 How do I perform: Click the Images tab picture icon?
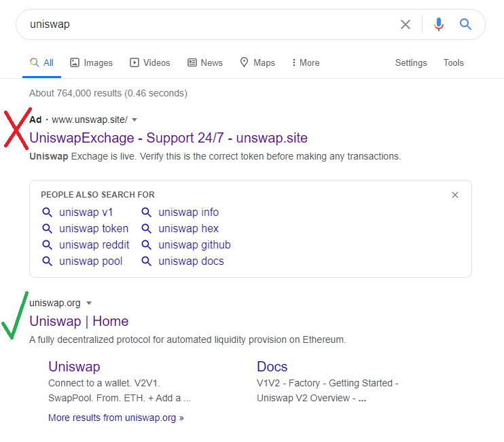coord(75,62)
